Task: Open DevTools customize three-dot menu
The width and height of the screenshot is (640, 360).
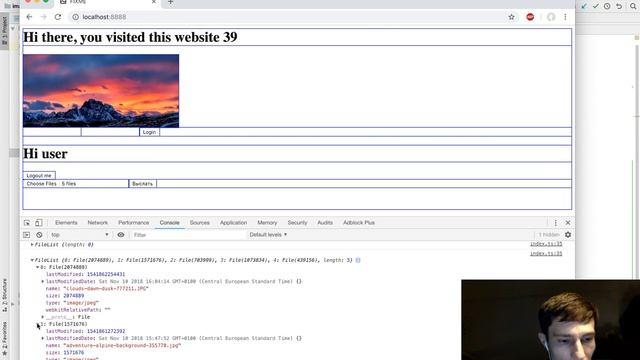Action: coord(556,223)
